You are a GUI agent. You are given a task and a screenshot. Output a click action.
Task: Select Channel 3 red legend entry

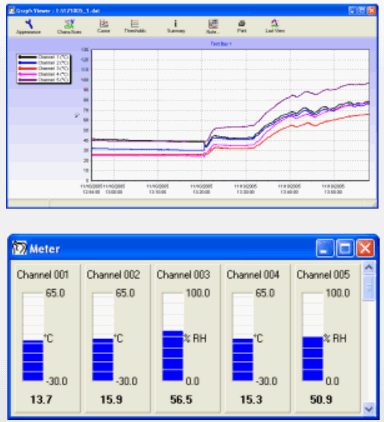43,68
